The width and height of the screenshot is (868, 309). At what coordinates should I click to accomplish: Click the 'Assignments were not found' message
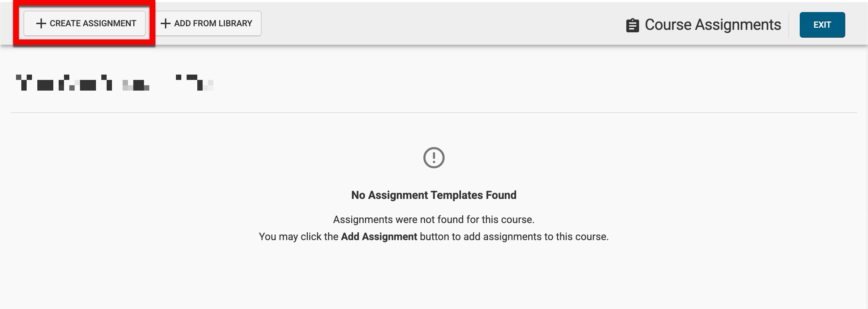434,219
